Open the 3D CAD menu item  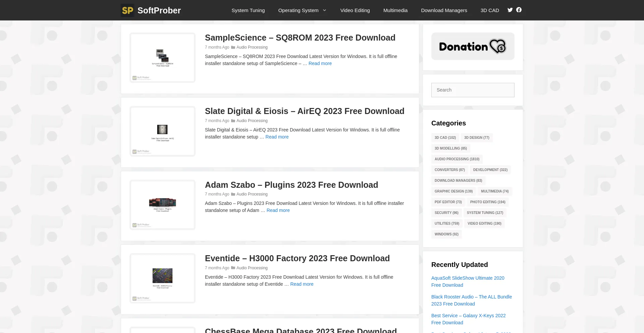point(490,10)
